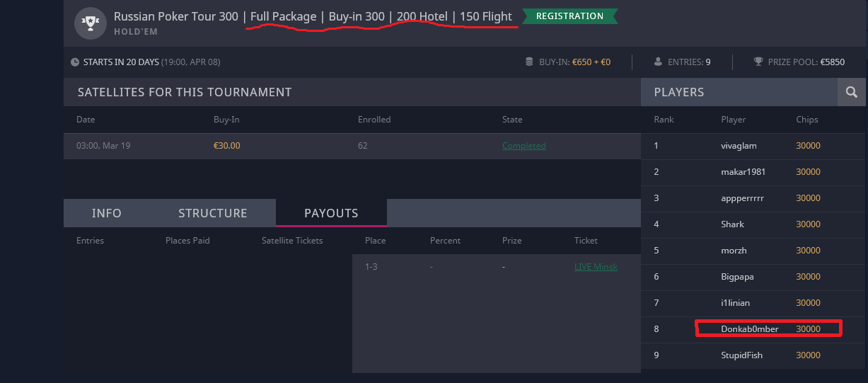Select the Donkab0mber player row

coord(754,329)
